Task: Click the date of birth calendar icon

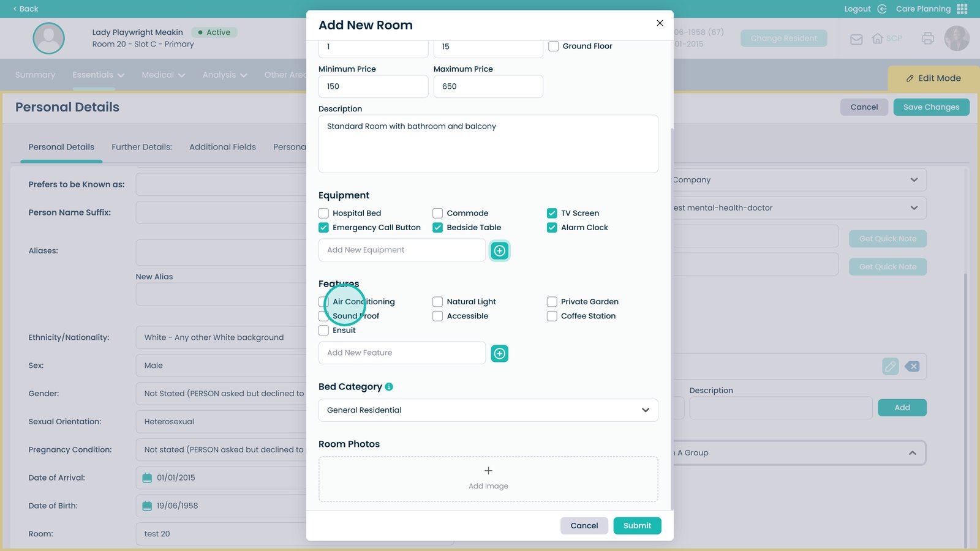Action: [147, 506]
